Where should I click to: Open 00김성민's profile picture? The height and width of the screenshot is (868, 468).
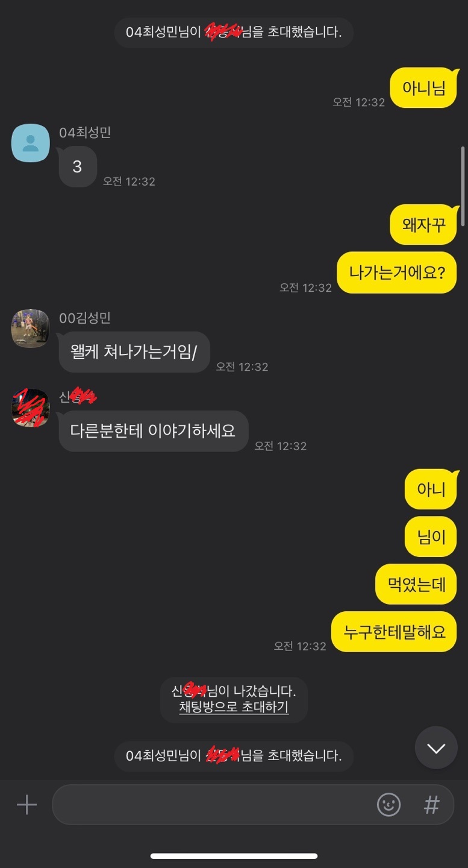point(31,329)
